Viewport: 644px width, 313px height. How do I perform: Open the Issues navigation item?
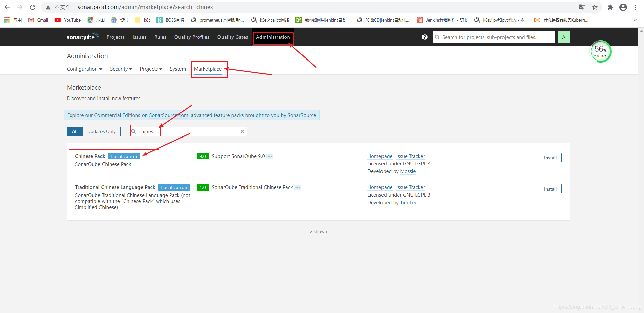tap(139, 37)
